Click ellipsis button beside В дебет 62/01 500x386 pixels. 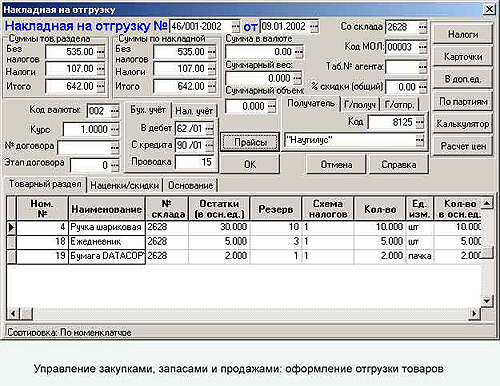(x=209, y=129)
